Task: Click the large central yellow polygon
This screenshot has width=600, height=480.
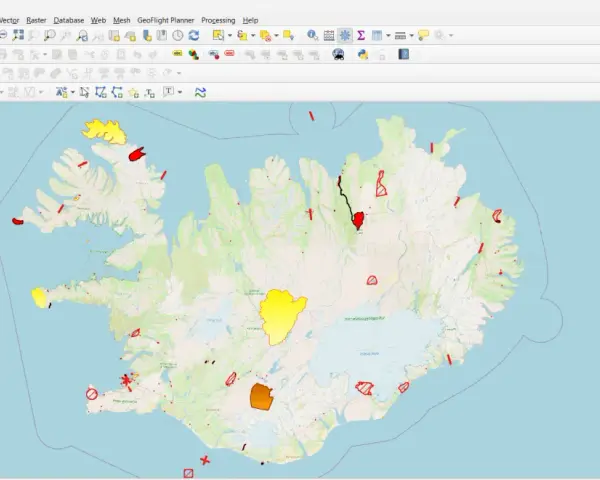Action: click(x=282, y=316)
